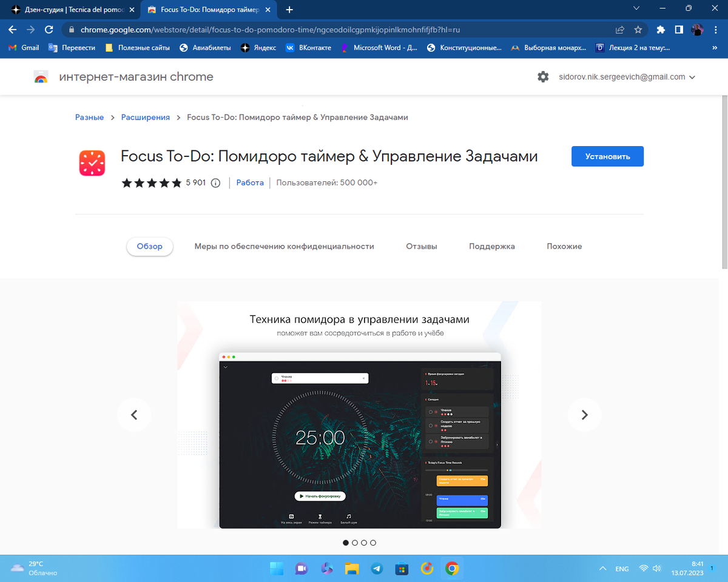Click the share page icon in address bar
Viewport: 728px width, 582px height.
click(x=620, y=29)
